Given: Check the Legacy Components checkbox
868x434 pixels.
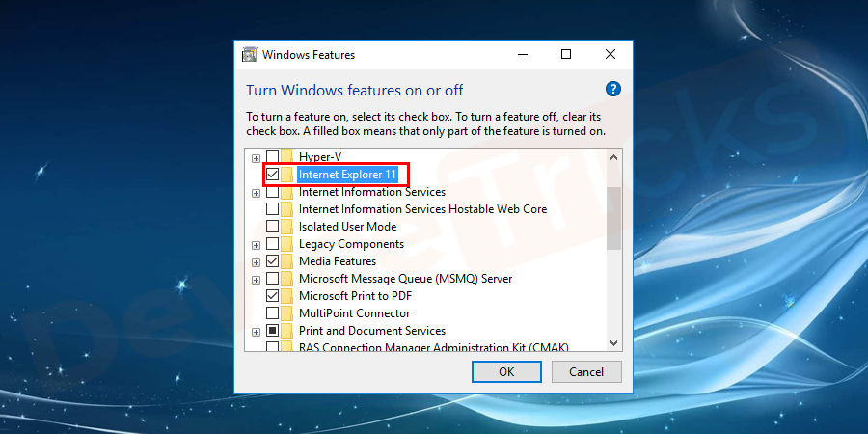Looking at the screenshot, I should (272, 244).
